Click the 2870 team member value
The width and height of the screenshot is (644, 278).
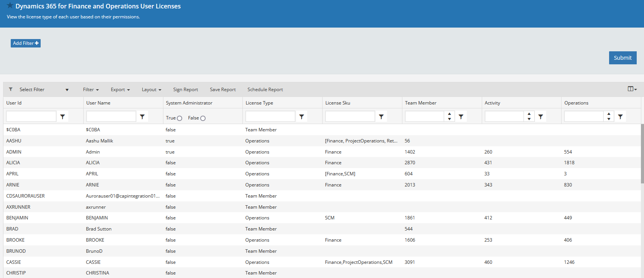[410, 163]
